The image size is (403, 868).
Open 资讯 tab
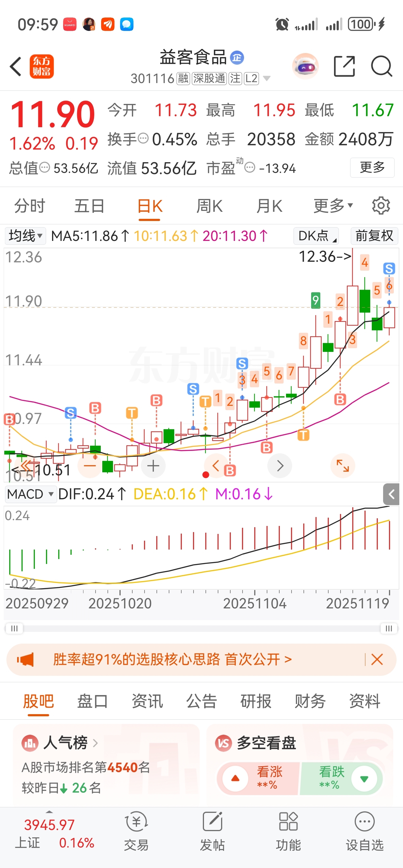(147, 702)
